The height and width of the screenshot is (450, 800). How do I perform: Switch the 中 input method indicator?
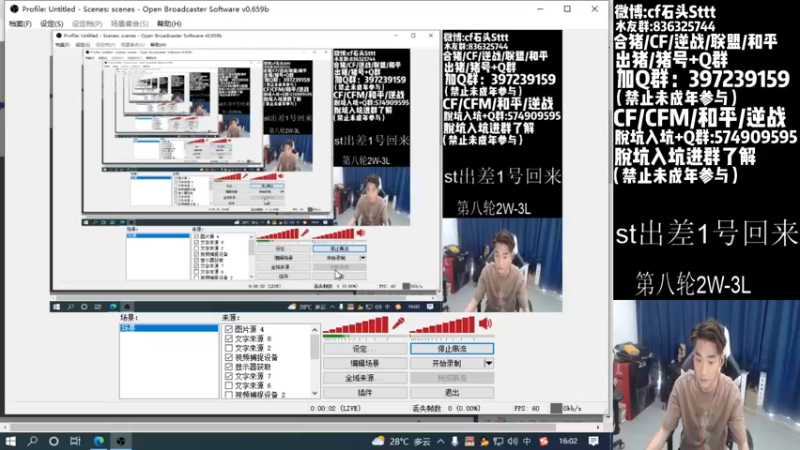527,441
